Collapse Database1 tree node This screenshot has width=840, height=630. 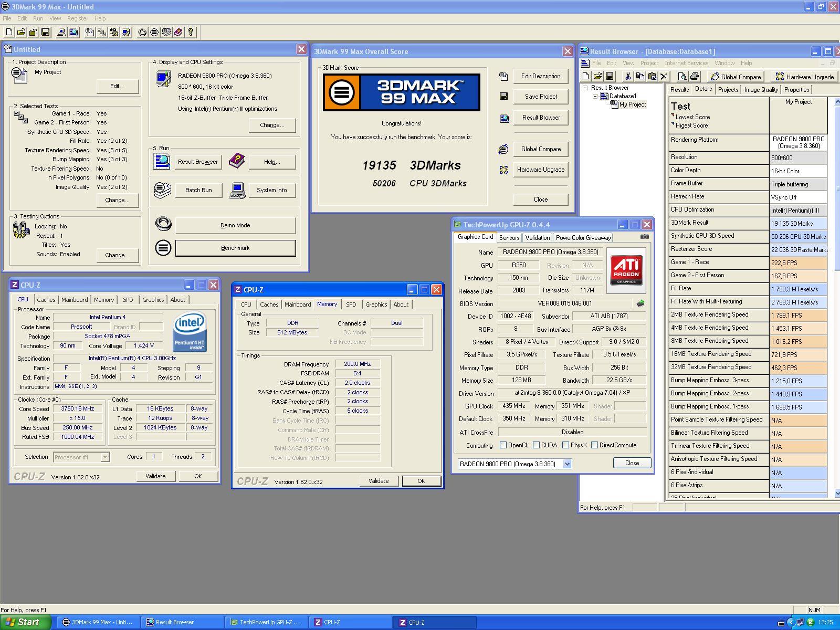pos(595,96)
